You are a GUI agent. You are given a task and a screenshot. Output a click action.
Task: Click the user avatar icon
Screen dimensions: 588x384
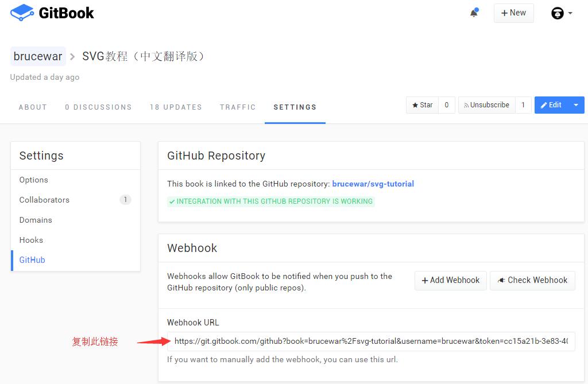click(x=557, y=13)
